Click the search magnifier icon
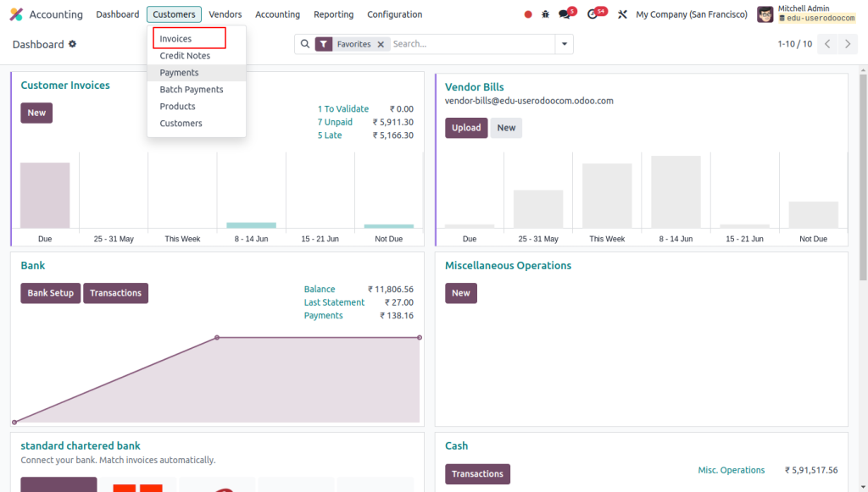 tap(305, 43)
